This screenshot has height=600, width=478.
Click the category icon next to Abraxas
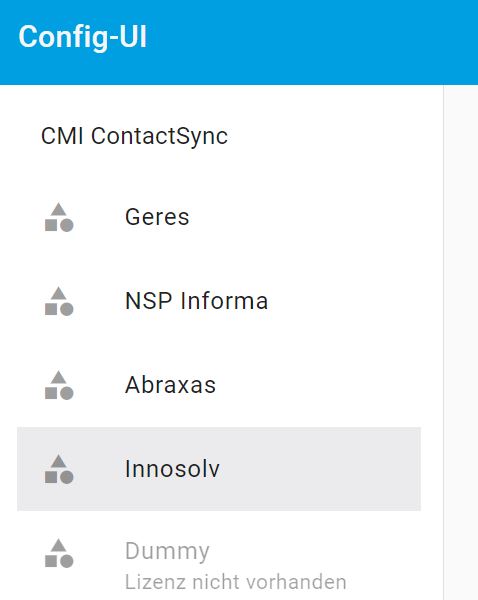[x=59, y=385]
